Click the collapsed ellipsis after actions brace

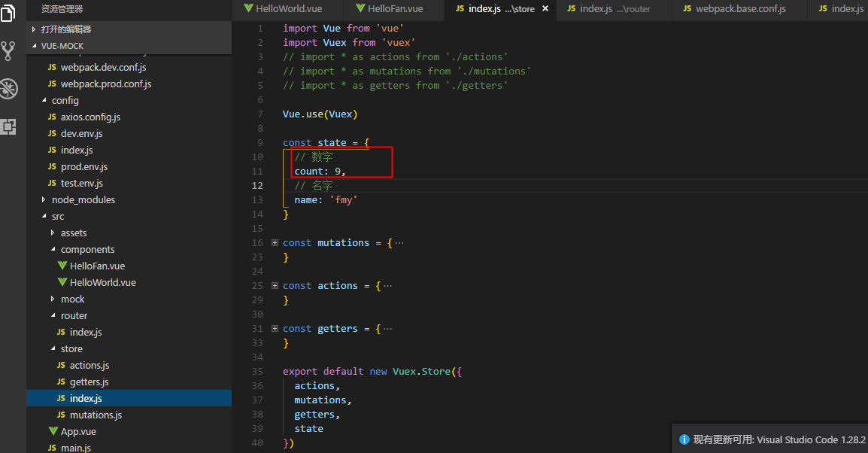pos(387,286)
